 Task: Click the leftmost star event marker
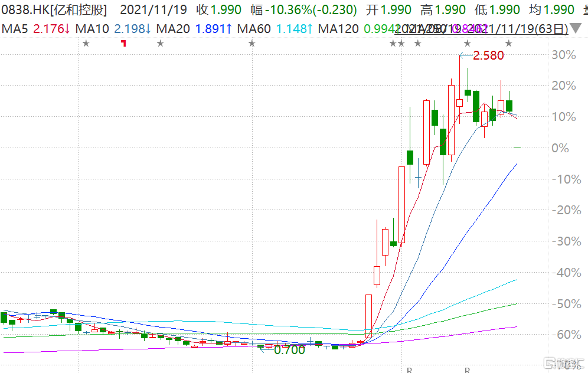pyautogui.click(x=86, y=43)
